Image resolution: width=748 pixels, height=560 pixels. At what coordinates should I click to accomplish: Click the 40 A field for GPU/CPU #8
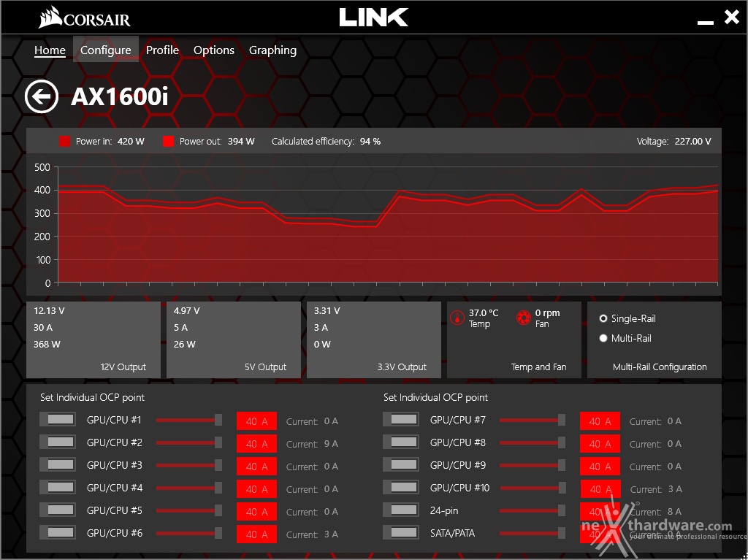600,444
